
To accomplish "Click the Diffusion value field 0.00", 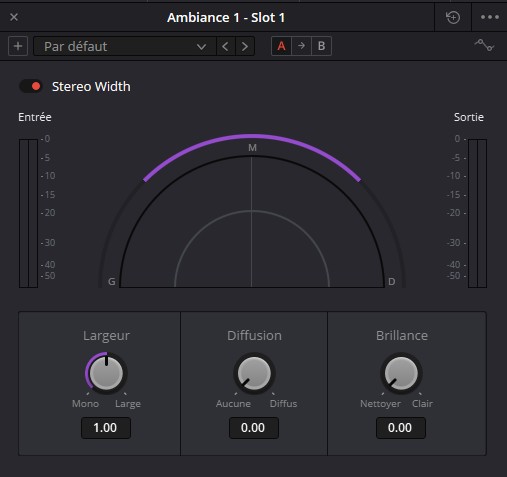I will pyautogui.click(x=254, y=428).
